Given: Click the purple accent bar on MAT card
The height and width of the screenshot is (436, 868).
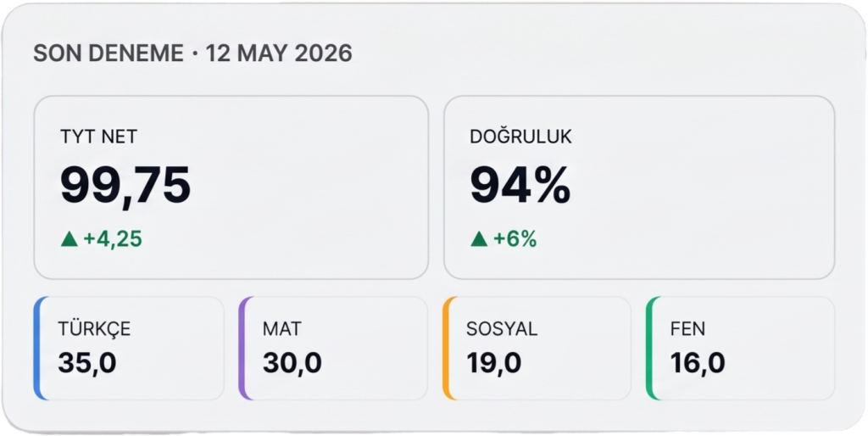Looking at the screenshot, I should tap(242, 348).
